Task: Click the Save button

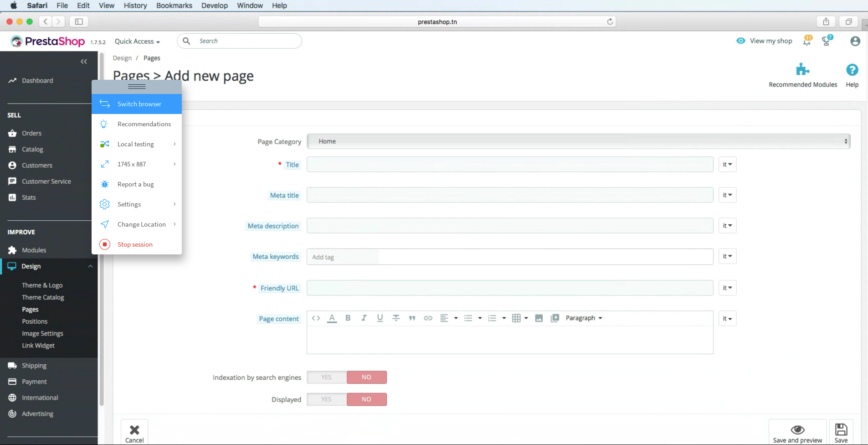Action: (x=841, y=432)
